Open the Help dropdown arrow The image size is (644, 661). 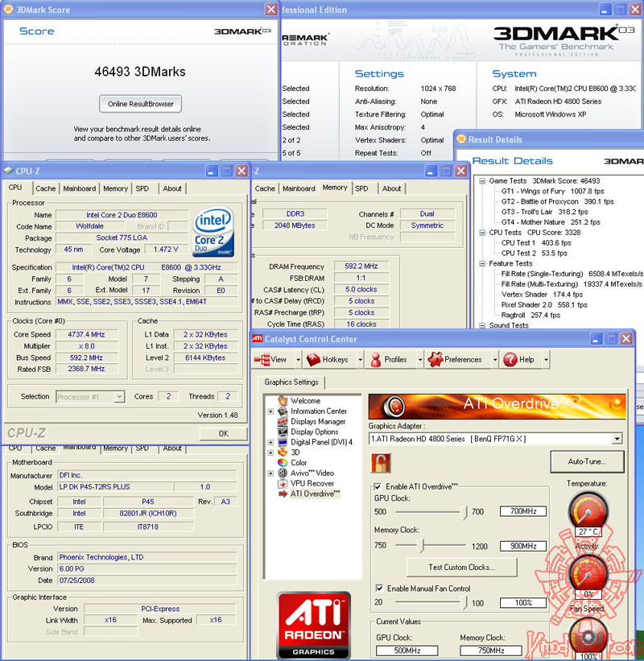coord(547,360)
